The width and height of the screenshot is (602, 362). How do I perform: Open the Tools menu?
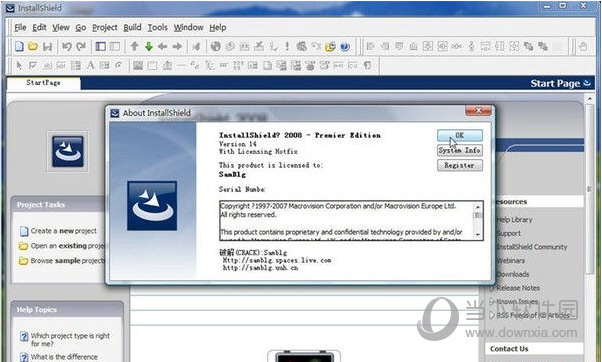157,28
